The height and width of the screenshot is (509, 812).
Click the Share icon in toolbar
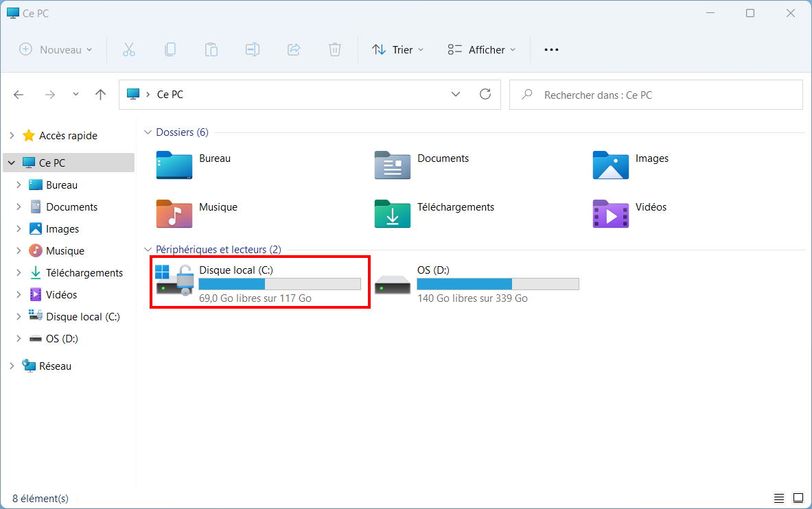point(294,49)
